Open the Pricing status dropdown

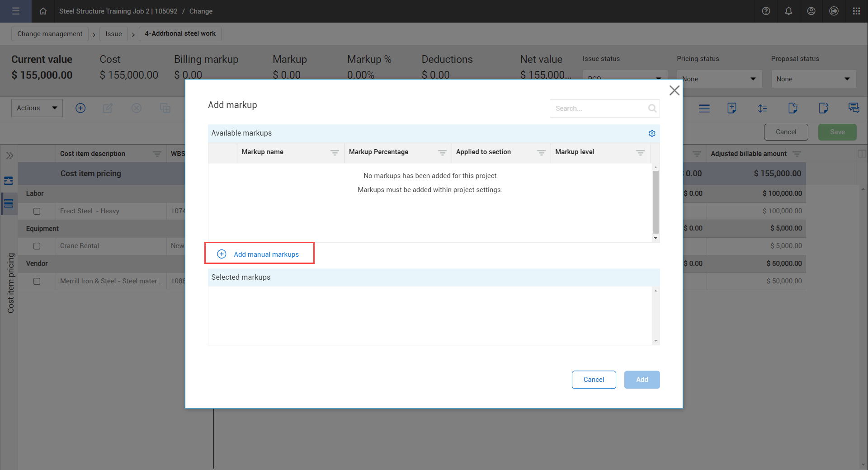coord(719,79)
